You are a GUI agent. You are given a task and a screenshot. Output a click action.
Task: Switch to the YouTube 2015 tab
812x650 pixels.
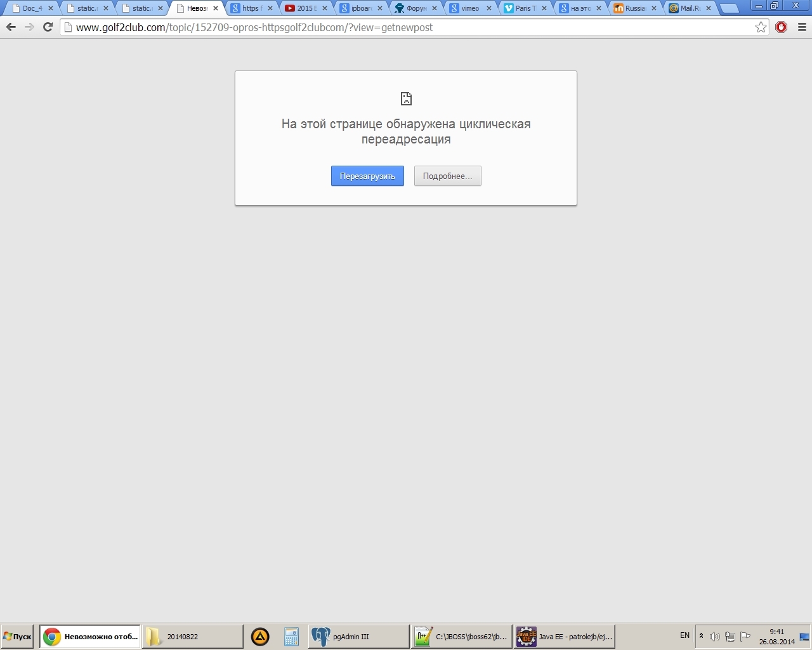(x=306, y=8)
